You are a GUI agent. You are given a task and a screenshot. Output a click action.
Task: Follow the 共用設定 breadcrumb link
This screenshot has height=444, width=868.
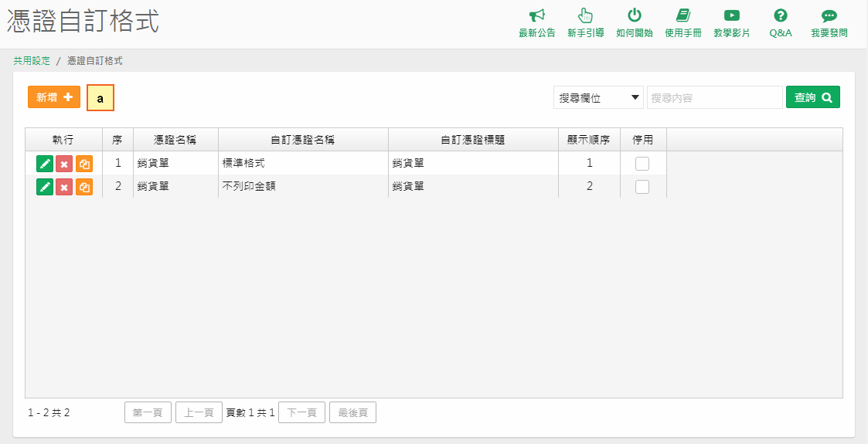pyautogui.click(x=32, y=61)
